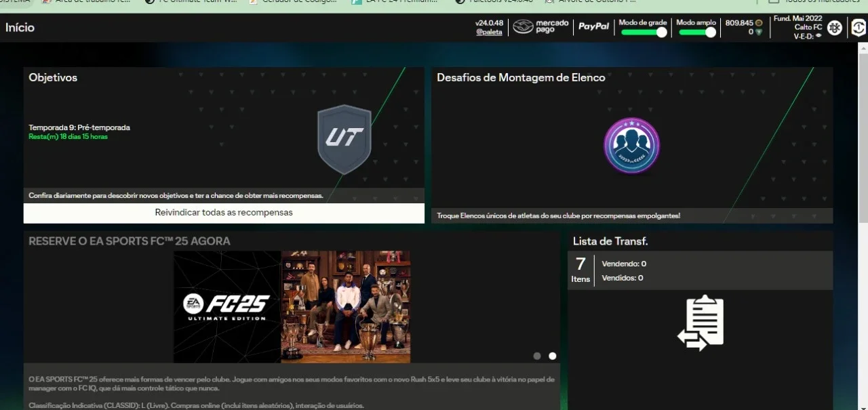Viewport: 868px width, 410px height.
Task: Click the gold coin icon beside 809.845
Action: point(759,22)
